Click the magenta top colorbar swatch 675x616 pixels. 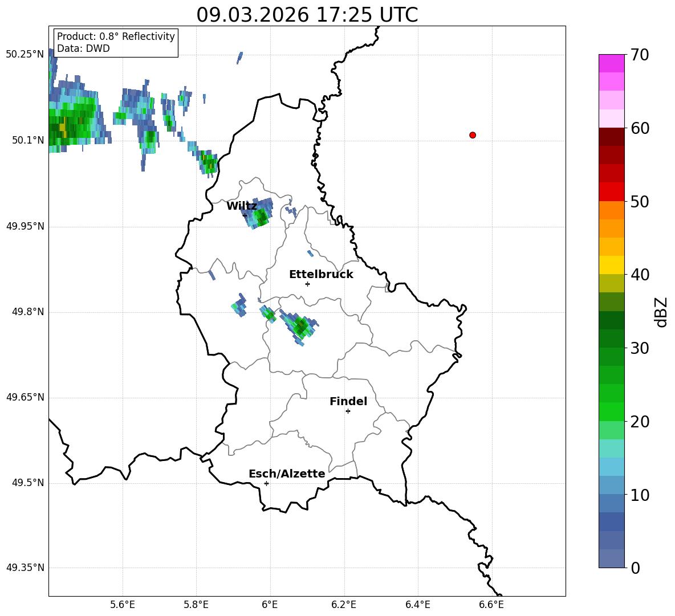pyautogui.click(x=611, y=63)
